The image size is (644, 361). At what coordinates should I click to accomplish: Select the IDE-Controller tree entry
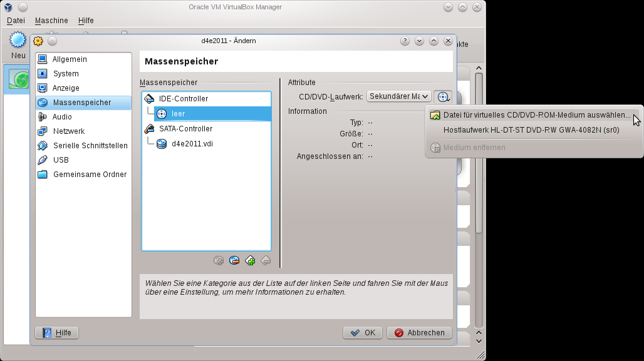(206, 99)
